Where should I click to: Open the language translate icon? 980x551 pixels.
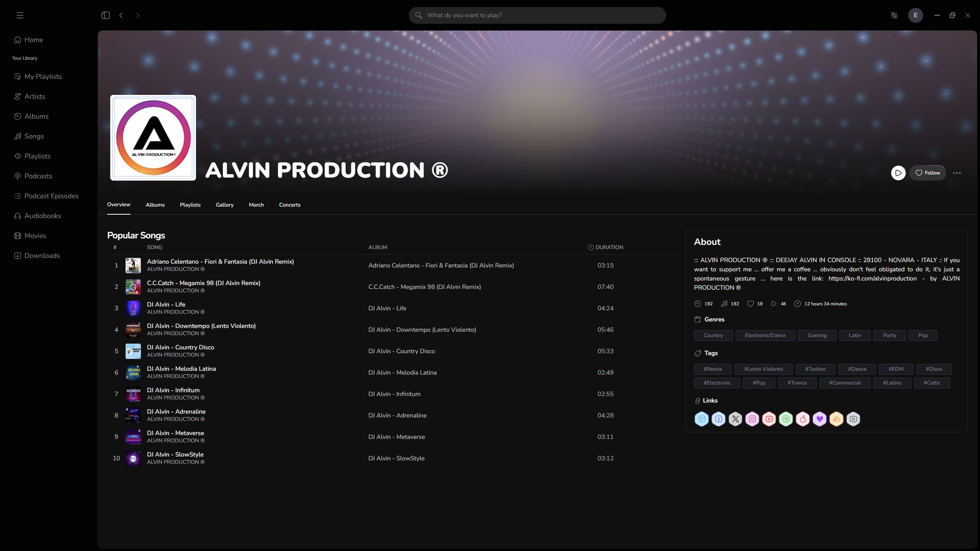(x=894, y=15)
